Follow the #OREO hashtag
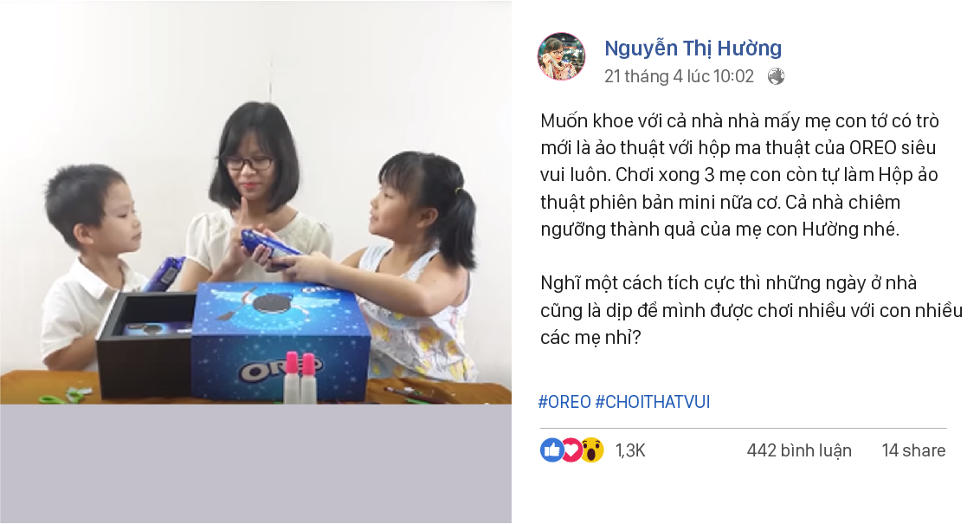The width and height of the screenshot is (980, 524). pos(564,401)
